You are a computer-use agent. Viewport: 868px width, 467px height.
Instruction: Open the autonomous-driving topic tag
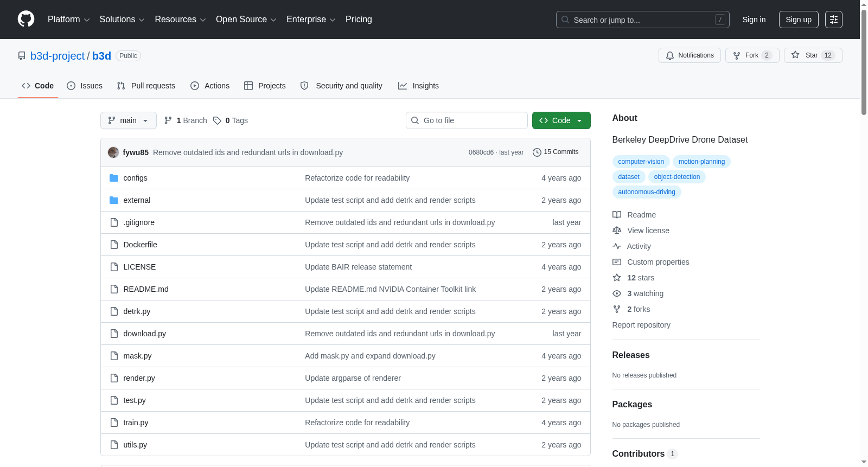647,192
